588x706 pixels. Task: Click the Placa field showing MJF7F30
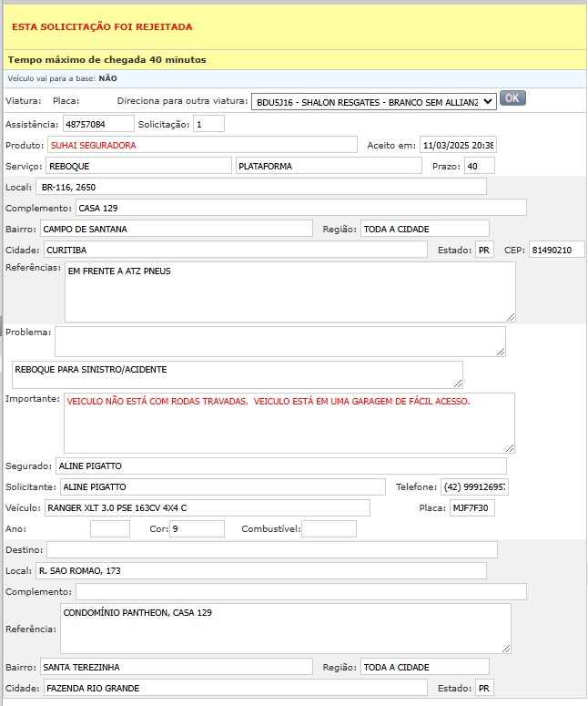[472, 508]
